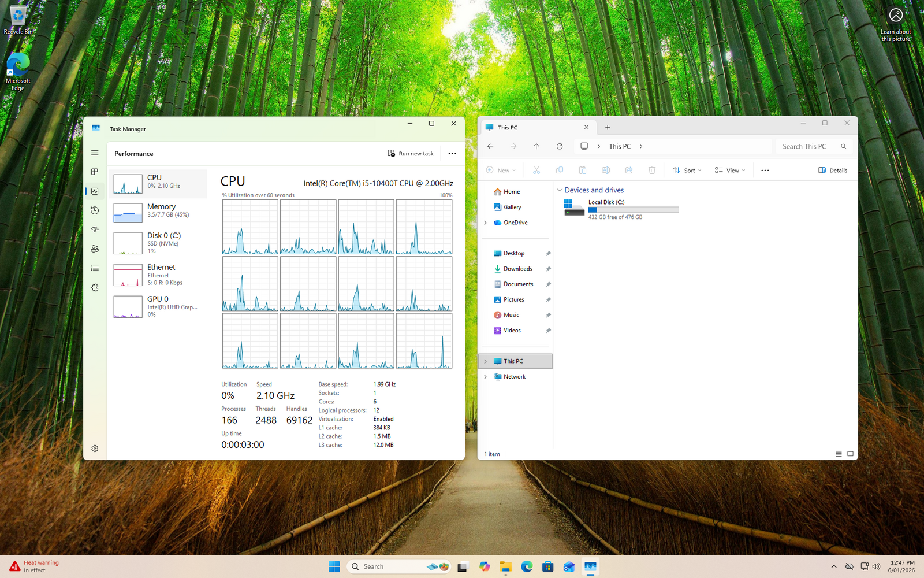Open Startup apps icon in Task Manager
The height and width of the screenshot is (578, 924).
[x=95, y=229]
